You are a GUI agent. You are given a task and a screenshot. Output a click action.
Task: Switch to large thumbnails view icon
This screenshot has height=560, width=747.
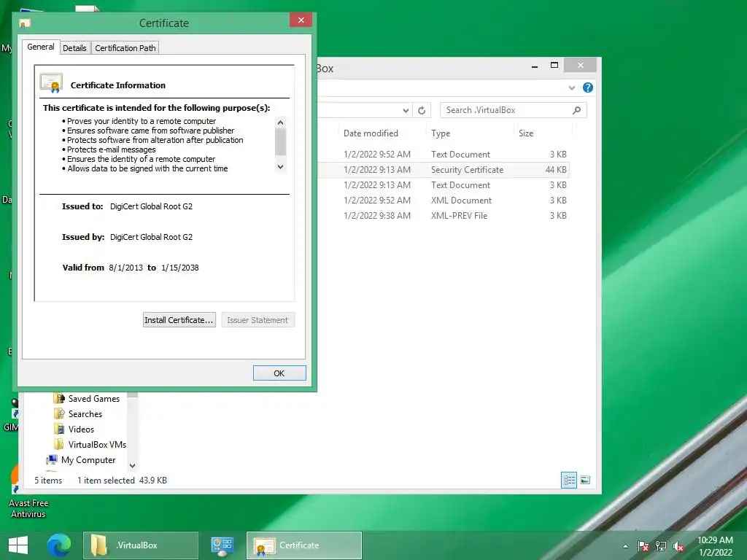pyautogui.click(x=585, y=480)
